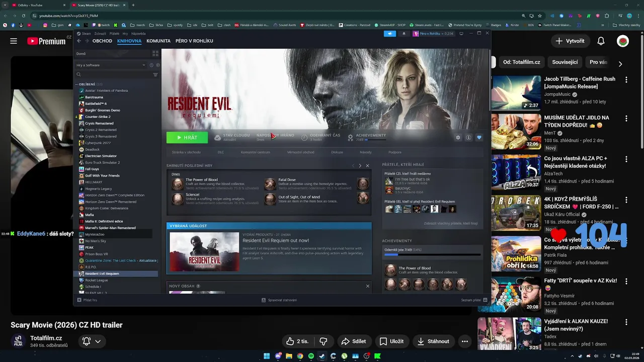Click Sdílet share button on YouTube
This screenshot has width=644, height=362.
[354, 341]
